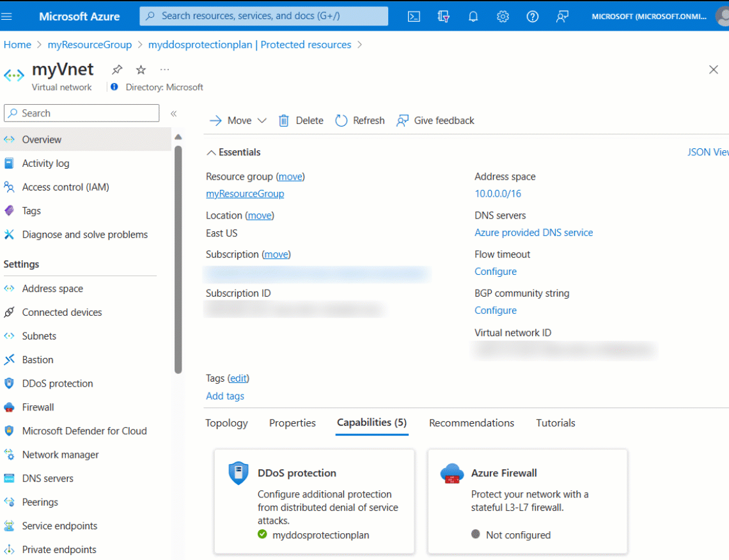The height and width of the screenshot is (560, 729).
Task: Click the Access control people icon
Action: tap(9, 187)
